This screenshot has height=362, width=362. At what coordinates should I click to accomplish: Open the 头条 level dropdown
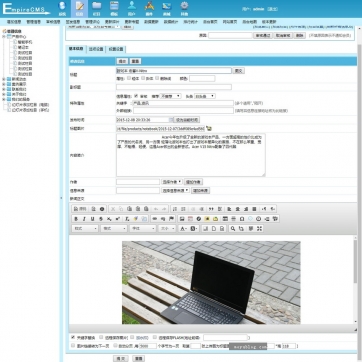point(205,96)
